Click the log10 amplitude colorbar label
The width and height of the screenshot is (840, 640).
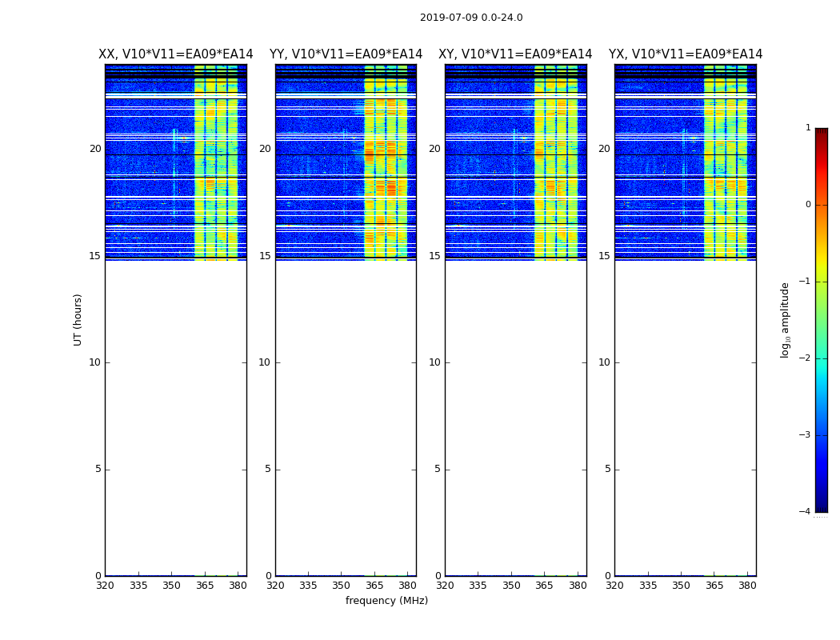[786, 319]
